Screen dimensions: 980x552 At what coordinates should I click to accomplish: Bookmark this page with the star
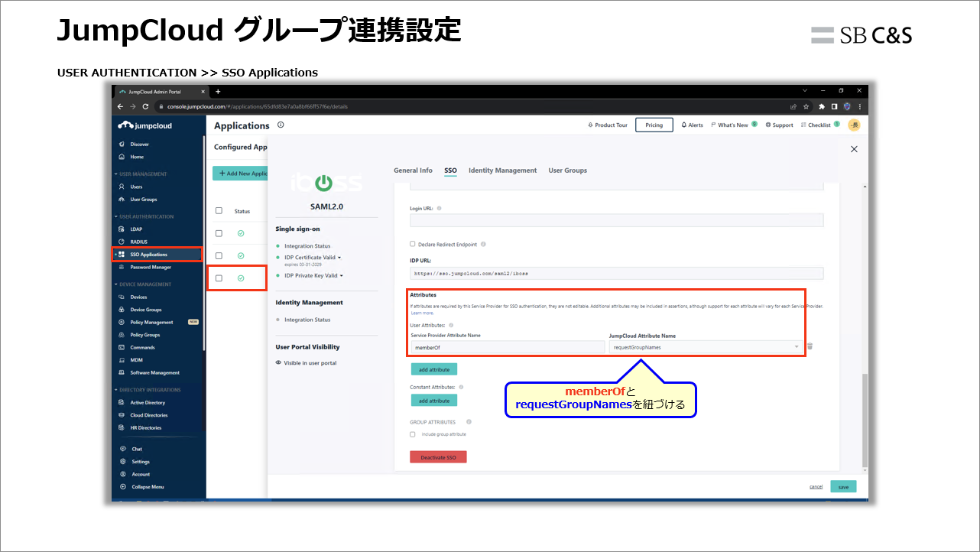[x=806, y=106]
